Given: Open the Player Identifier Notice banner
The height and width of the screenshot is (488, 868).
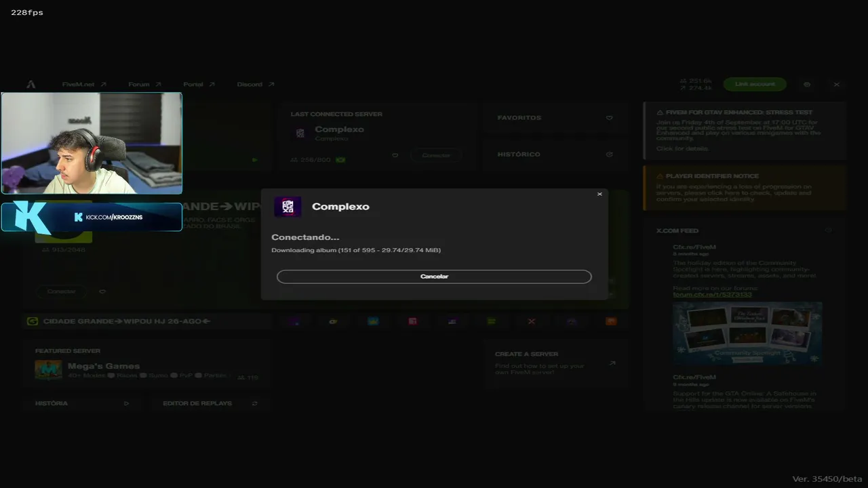Looking at the screenshot, I should pos(745,188).
